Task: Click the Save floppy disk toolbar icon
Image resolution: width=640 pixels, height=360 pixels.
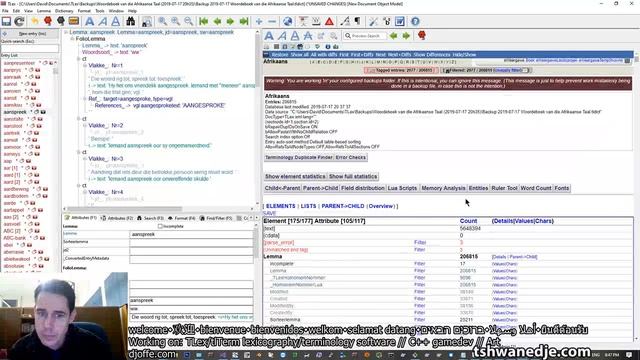Action: [x=6, y=21]
